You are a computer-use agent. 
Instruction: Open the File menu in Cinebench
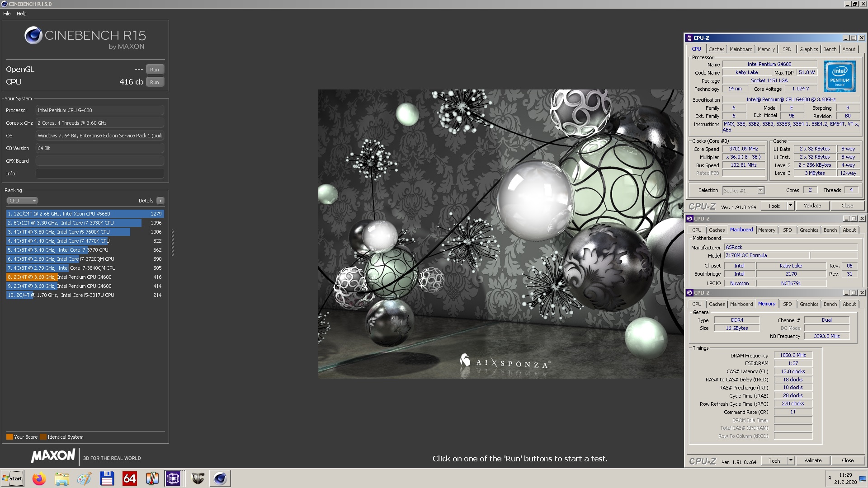click(7, 14)
